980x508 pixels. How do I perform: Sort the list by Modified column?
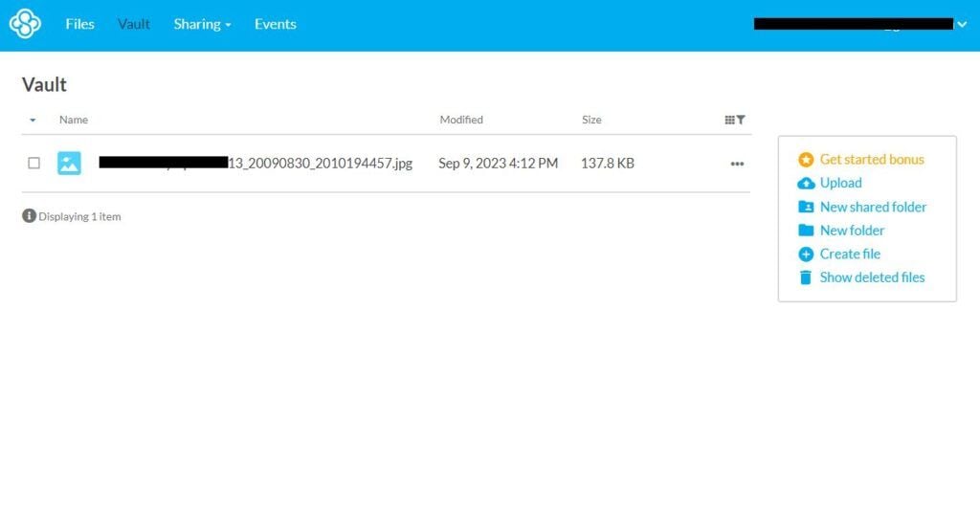click(x=461, y=120)
